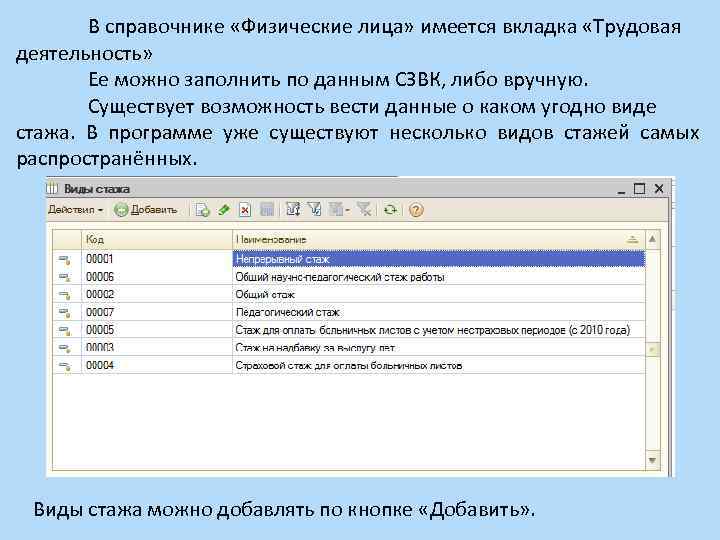
Task: Click code cell 00004
Action: 157,365
